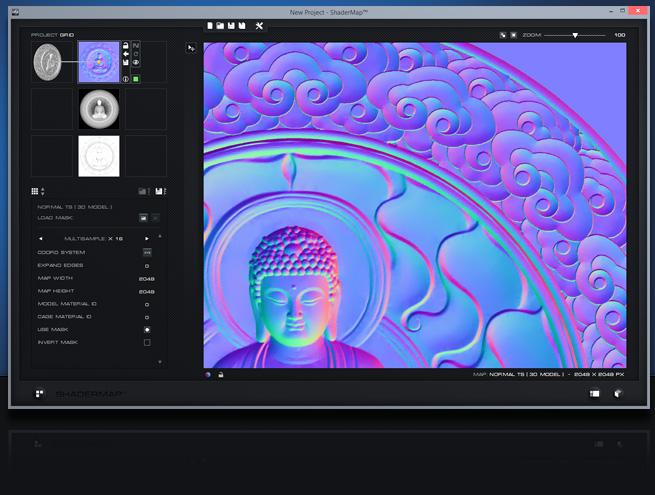Select the normal map thumbnail in the project grid
Viewport: 655px width, 495px height.
tap(99, 62)
